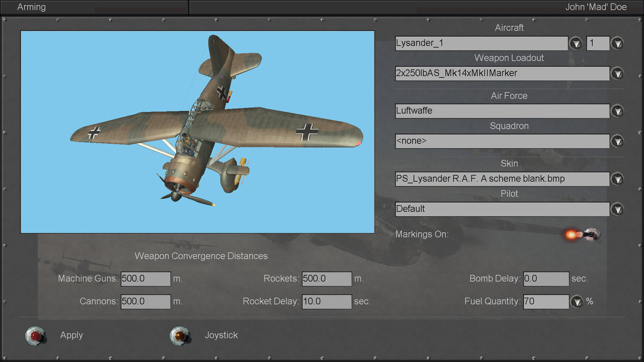Open the Fuel Quantity dropdown arrow

(x=577, y=302)
